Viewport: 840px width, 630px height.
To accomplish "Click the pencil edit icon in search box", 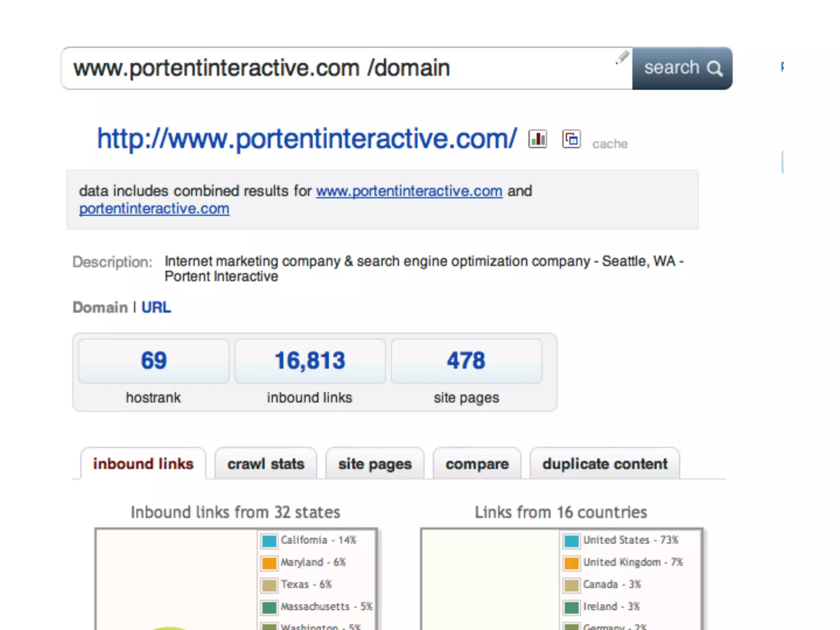I will tap(622, 57).
